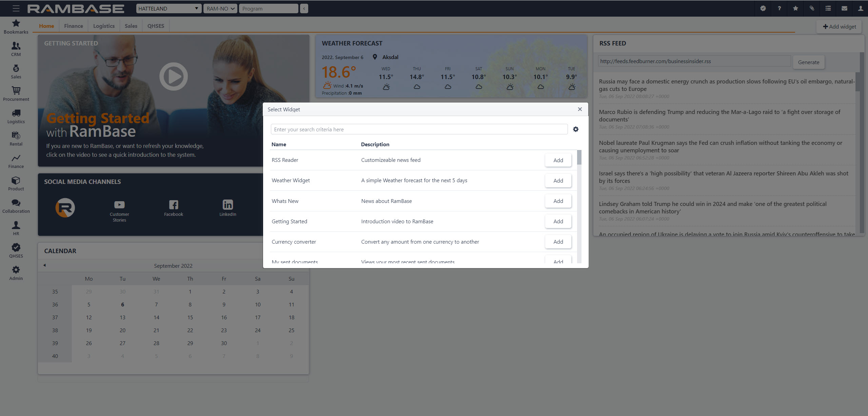
Task: Click the favorites star in top bar
Action: coord(795,8)
